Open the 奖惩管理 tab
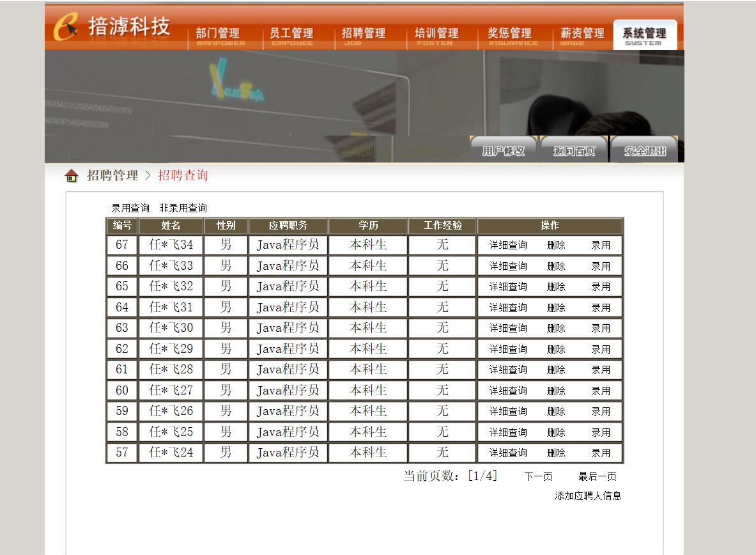The height and width of the screenshot is (555, 756). [x=510, y=35]
